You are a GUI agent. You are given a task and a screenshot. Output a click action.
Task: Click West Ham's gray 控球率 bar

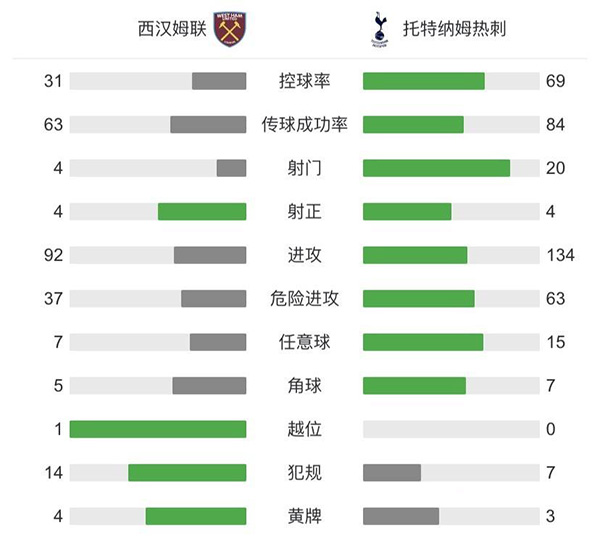click(219, 81)
